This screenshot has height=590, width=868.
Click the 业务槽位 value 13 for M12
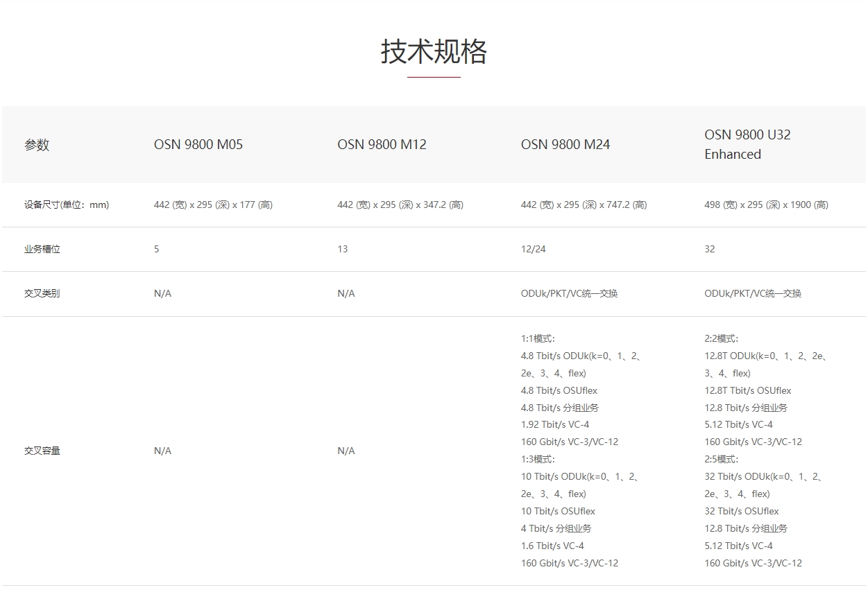click(343, 249)
